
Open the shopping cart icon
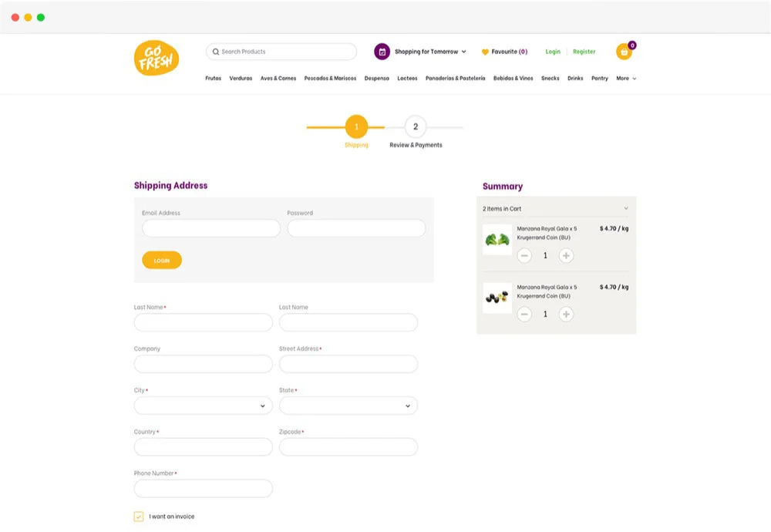click(x=624, y=52)
